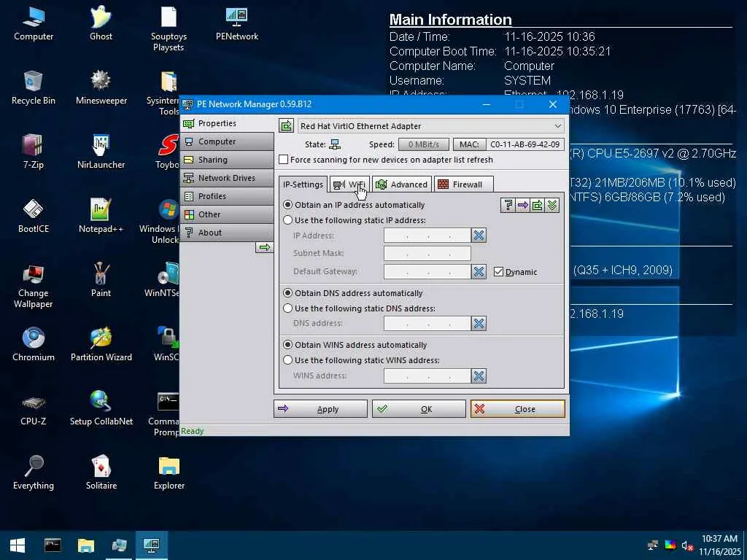747x560 pixels.
Task: Click the refresh adapter list icon
Action: coord(286,125)
